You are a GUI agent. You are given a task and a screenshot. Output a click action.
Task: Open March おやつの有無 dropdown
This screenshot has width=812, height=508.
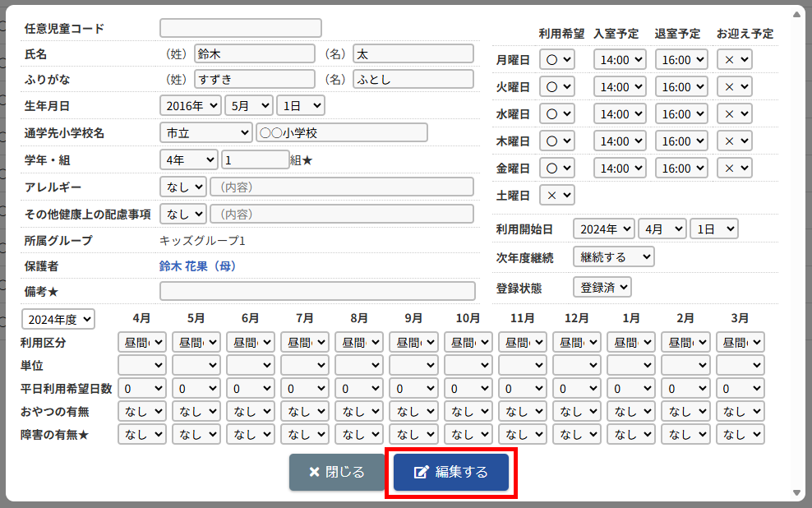[x=740, y=411]
